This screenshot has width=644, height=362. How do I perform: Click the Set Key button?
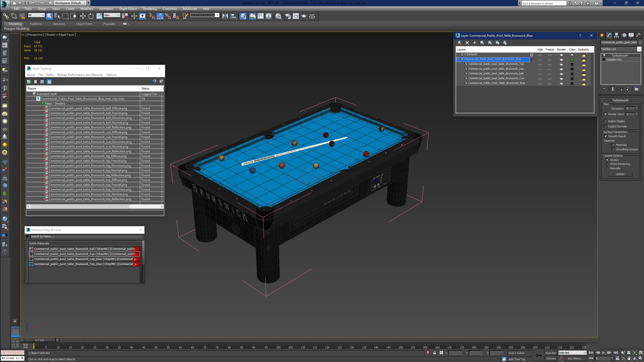(x=551, y=358)
